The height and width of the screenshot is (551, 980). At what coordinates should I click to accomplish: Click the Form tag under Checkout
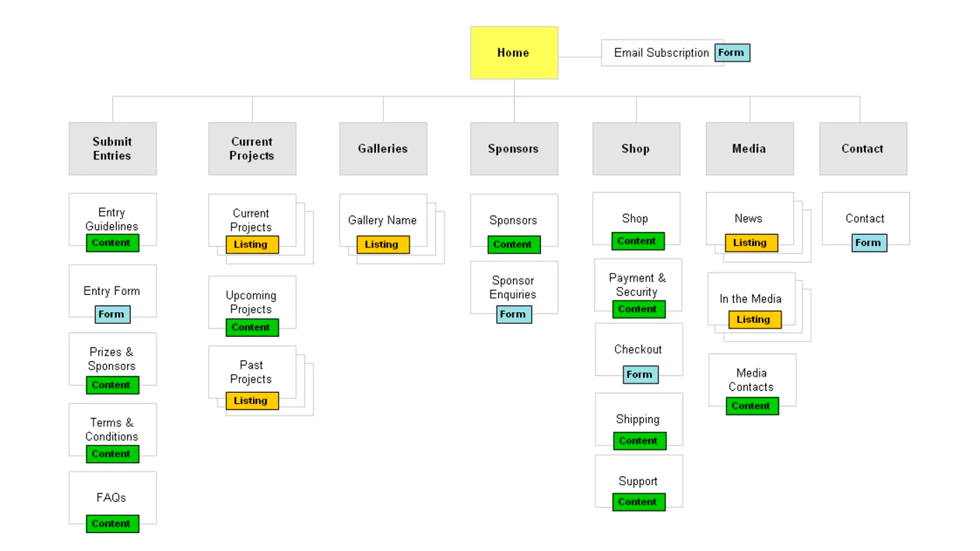[640, 374]
